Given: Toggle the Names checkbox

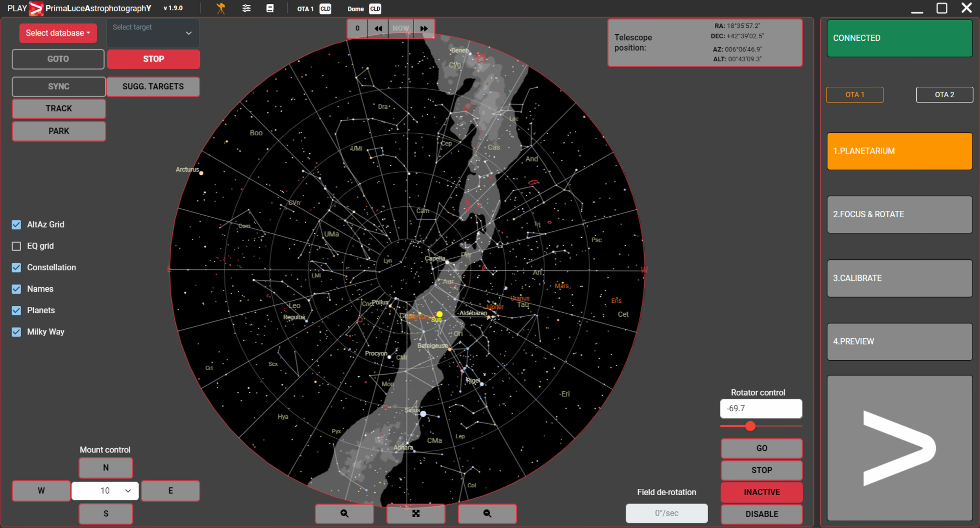Looking at the screenshot, I should click(x=17, y=289).
